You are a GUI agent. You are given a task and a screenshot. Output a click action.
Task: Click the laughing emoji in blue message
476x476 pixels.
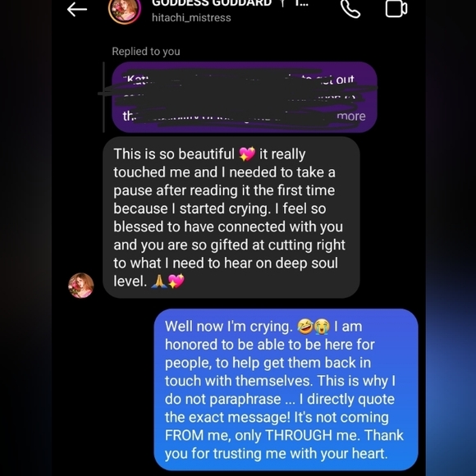tap(304, 327)
